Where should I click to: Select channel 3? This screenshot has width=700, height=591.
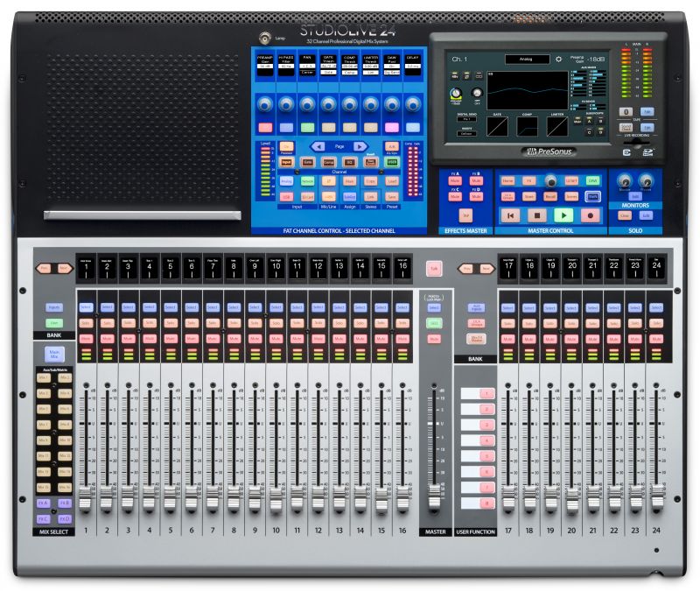[x=128, y=307]
